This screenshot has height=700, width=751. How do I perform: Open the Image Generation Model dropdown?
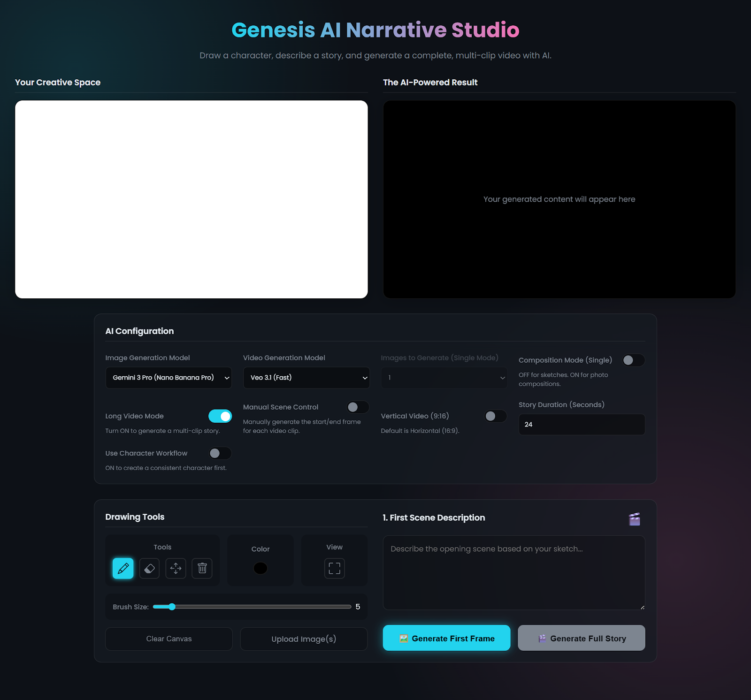(168, 377)
